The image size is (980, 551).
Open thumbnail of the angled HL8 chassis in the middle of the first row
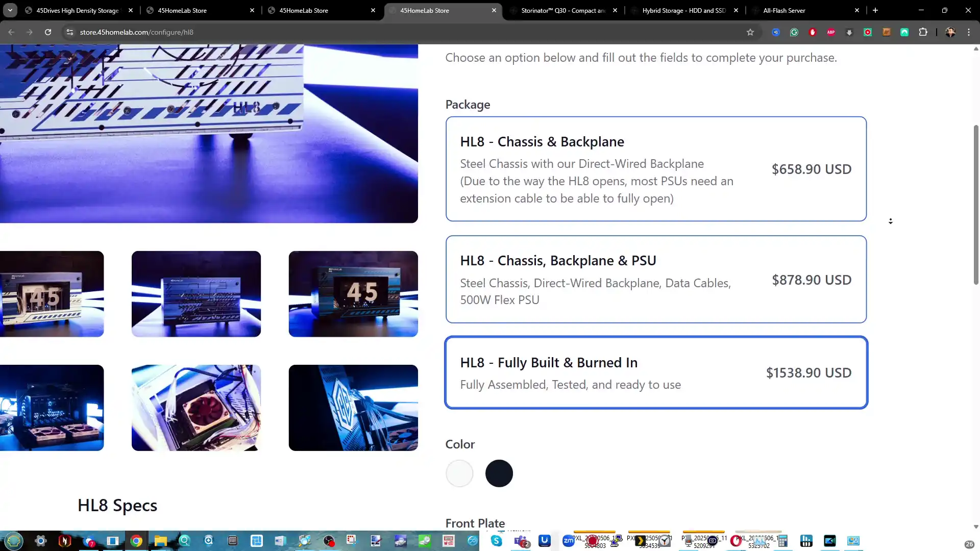(196, 294)
